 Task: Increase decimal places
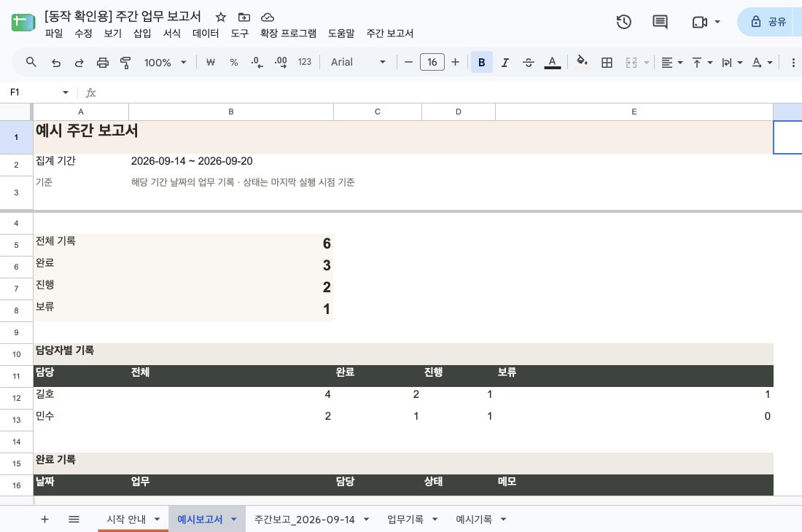point(280,63)
